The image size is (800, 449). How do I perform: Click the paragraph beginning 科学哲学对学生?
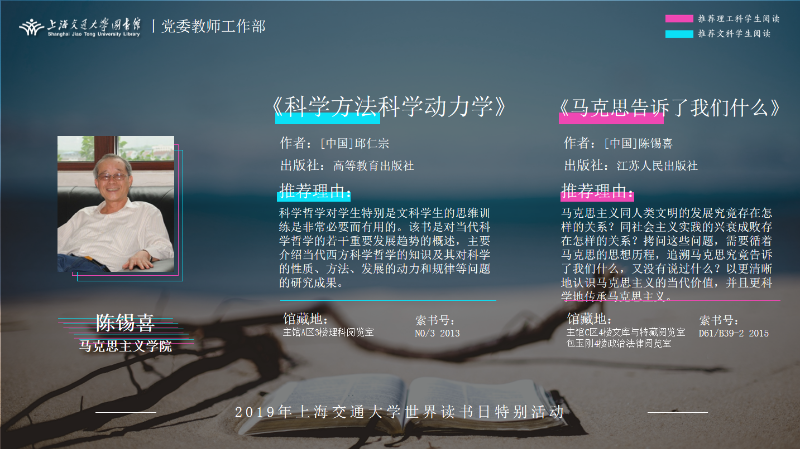pyautogui.click(x=385, y=247)
